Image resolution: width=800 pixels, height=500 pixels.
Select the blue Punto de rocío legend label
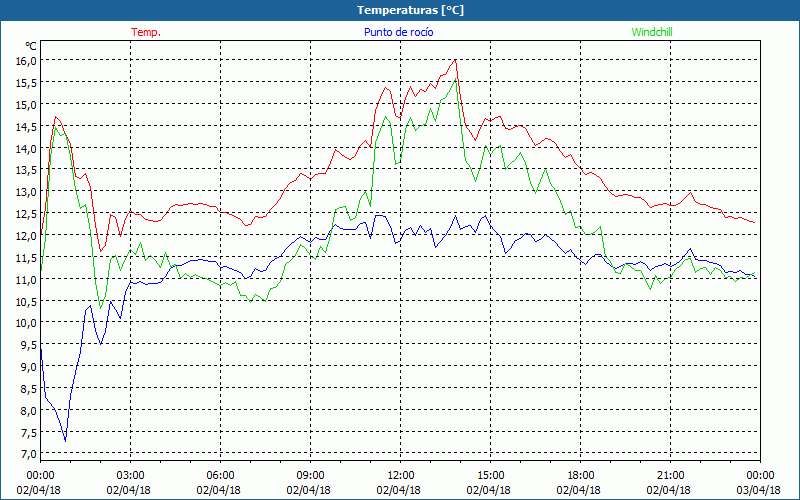pyautogui.click(x=398, y=32)
